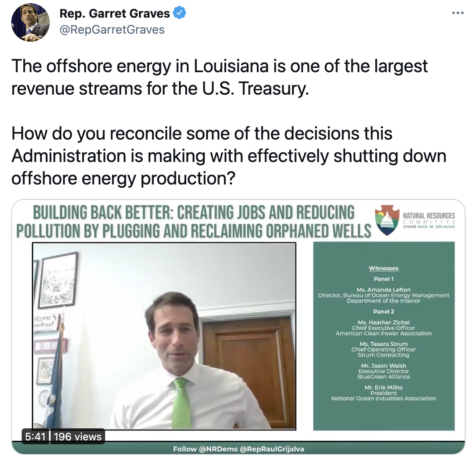This screenshot has height=466, width=476.
Task: Click the Witnesses heading in green panel
Action: (384, 268)
